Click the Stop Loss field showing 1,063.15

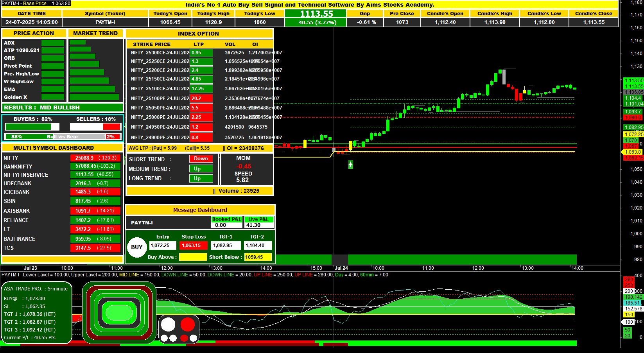coord(194,245)
